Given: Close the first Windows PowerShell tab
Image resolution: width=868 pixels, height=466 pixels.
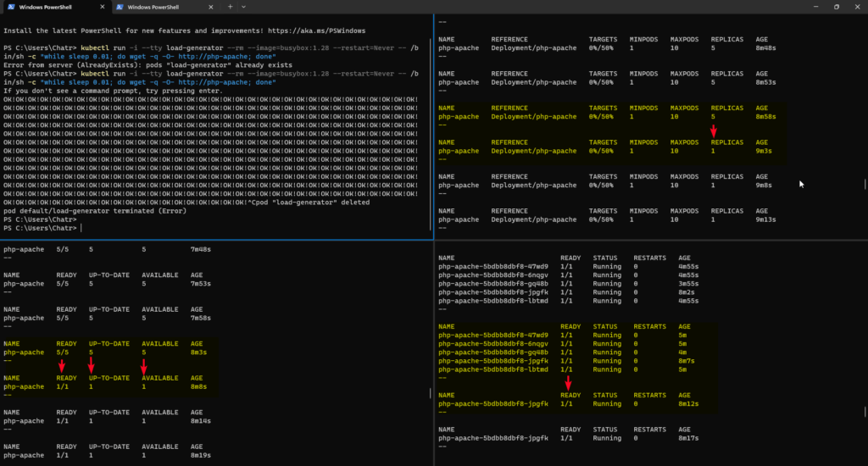Looking at the screenshot, I should (103, 7).
